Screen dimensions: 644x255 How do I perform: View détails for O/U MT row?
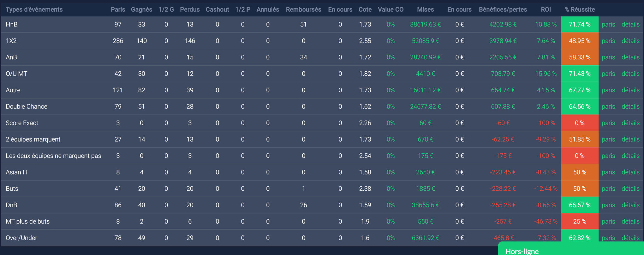630,74
